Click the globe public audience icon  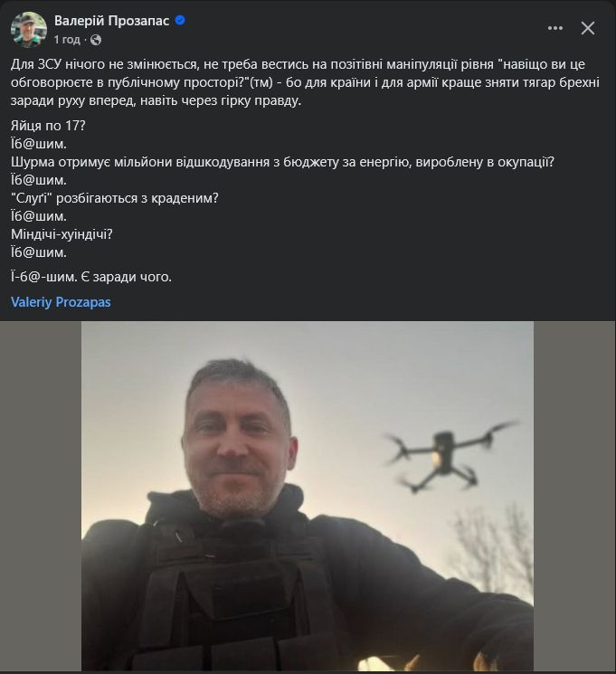pos(96,40)
